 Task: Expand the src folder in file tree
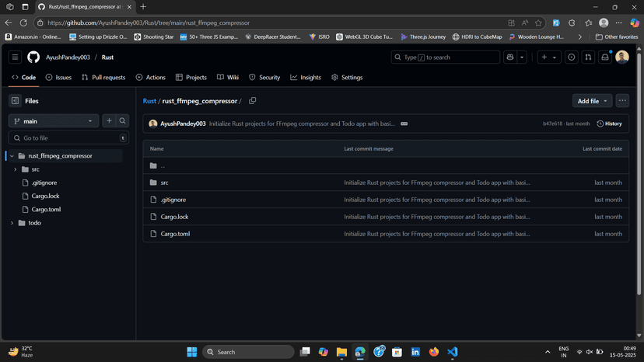tap(16, 169)
